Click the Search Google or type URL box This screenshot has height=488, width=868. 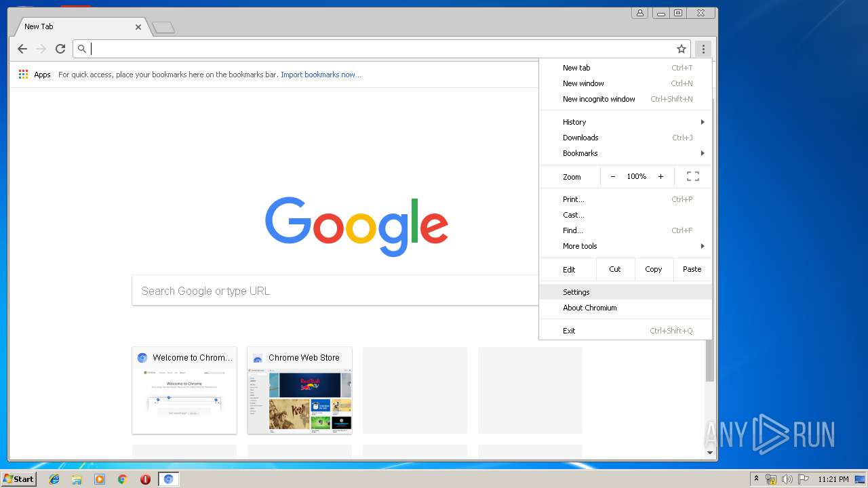[x=335, y=291]
